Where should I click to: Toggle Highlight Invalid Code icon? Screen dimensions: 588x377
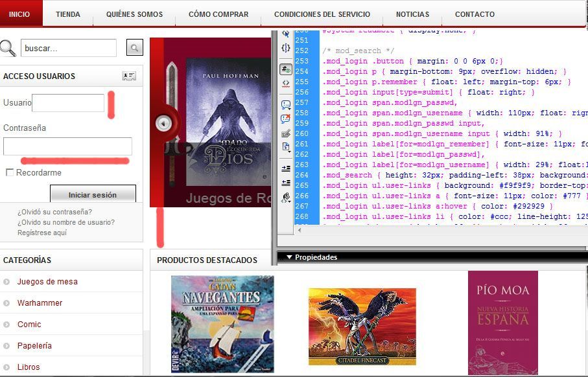(x=286, y=83)
